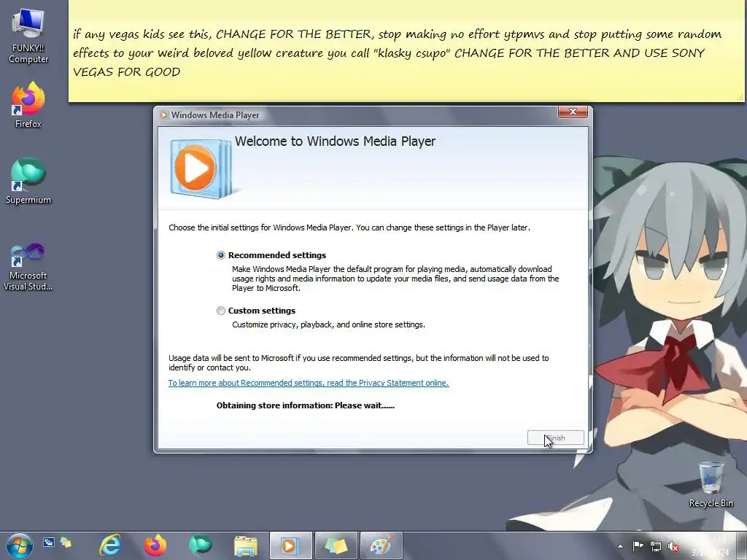Viewport: 747px width, 560px height.
Task: Open the Recycle Bin
Action: tap(711, 484)
